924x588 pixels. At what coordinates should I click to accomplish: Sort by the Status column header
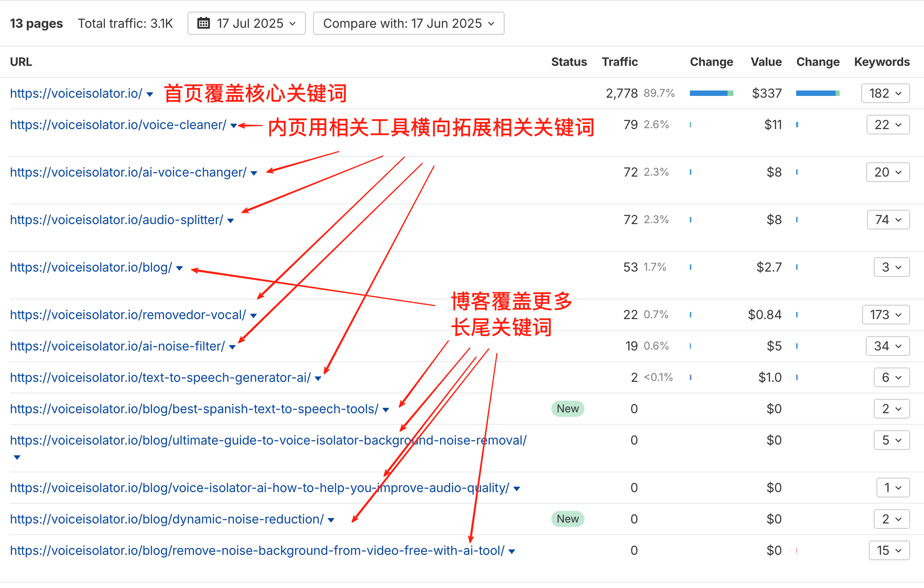(569, 62)
